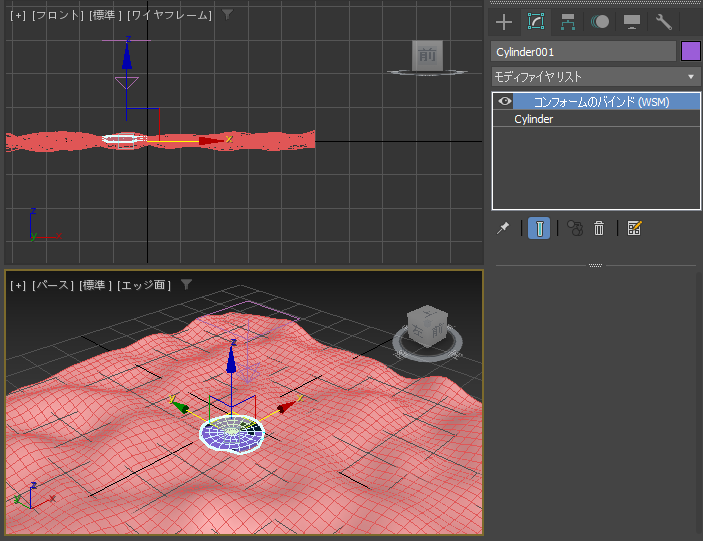Image resolution: width=703 pixels, height=541 pixels.
Task: Open the Display panel tab
Action: click(632, 22)
